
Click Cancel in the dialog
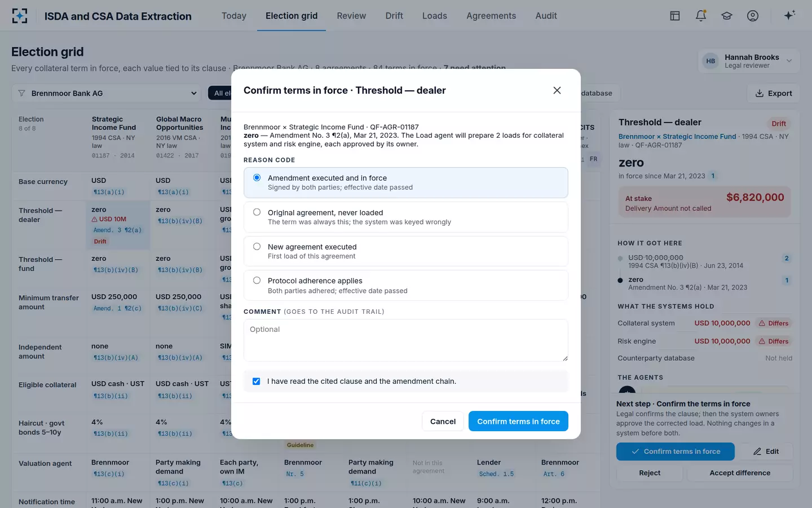pyautogui.click(x=443, y=422)
